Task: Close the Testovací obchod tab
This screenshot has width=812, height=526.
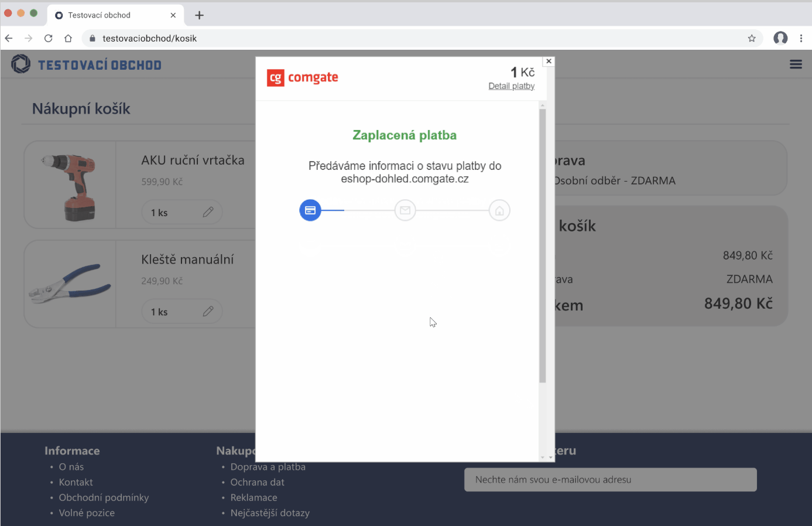Action: (x=173, y=15)
